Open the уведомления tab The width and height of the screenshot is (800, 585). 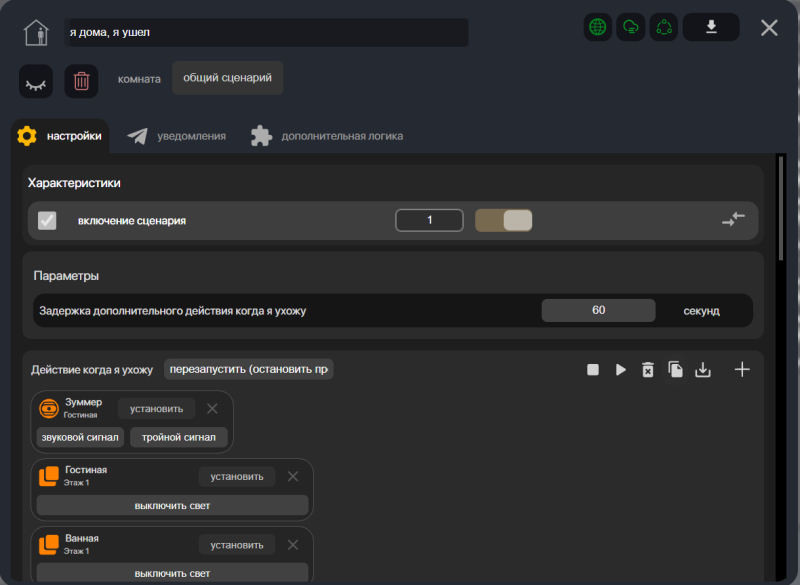pyautogui.click(x=177, y=136)
